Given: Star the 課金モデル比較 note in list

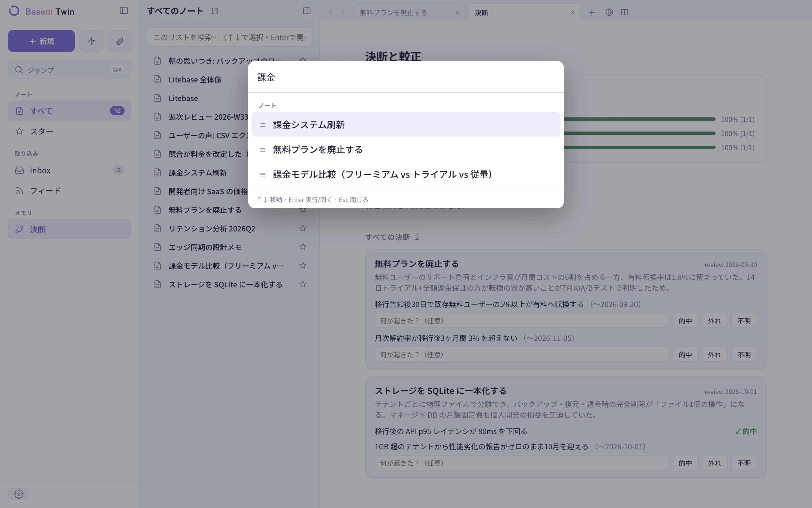Looking at the screenshot, I should click(303, 265).
